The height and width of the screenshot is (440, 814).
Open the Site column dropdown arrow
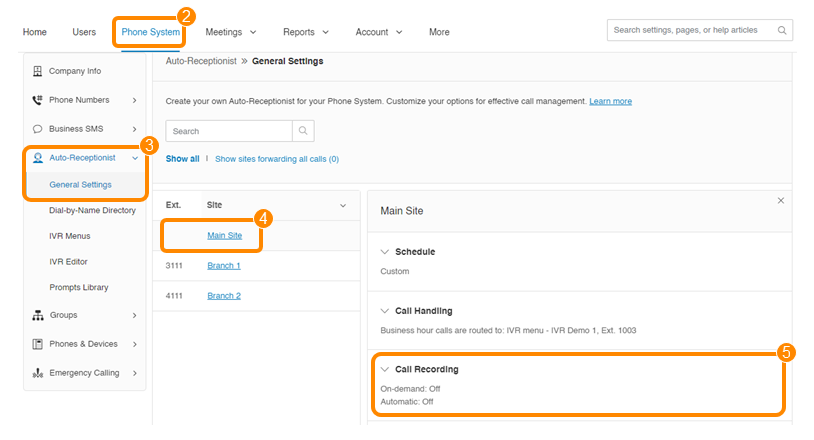click(343, 205)
